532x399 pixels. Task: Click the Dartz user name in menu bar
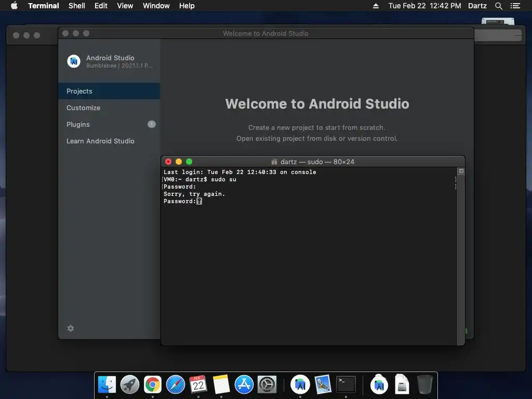point(477,6)
